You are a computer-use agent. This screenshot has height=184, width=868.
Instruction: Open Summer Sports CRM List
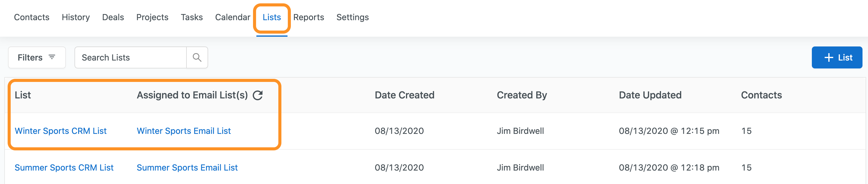pos(64,168)
